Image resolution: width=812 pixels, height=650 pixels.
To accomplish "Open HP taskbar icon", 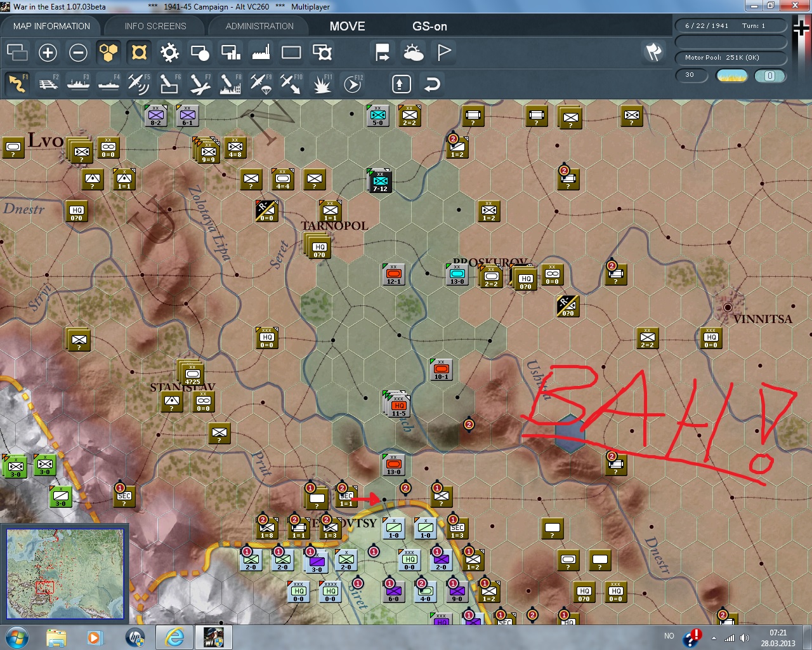I will [135, 637].
